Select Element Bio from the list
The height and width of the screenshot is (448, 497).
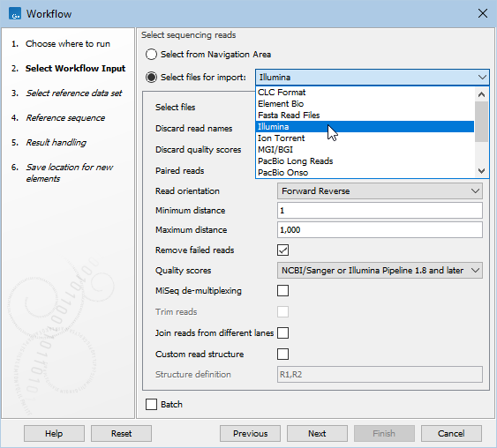click(365, 103)
